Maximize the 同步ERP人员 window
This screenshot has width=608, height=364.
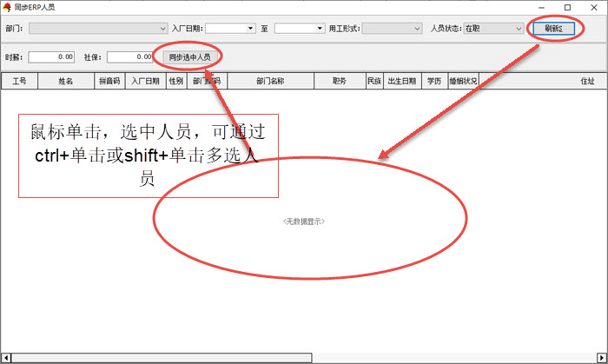[x=568, y=7]
